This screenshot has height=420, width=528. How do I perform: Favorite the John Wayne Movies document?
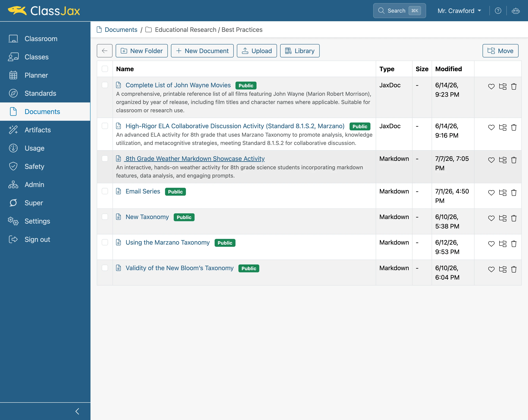click(491, 86)
